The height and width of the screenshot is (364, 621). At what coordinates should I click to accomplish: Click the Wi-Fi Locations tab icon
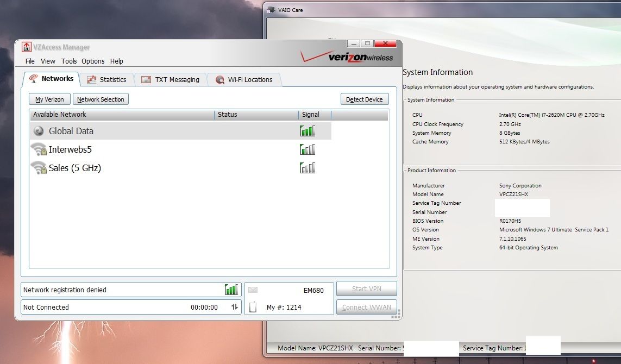pos(220,80)
